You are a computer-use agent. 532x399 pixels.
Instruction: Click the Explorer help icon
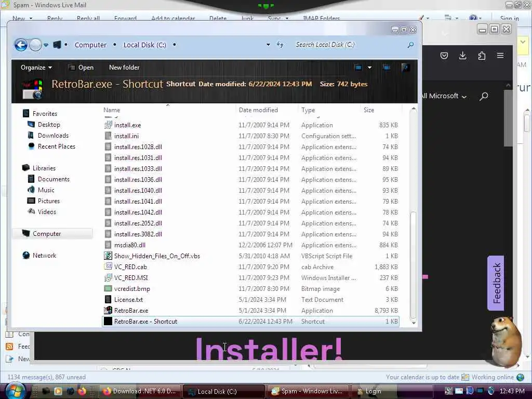click(405, 68)
